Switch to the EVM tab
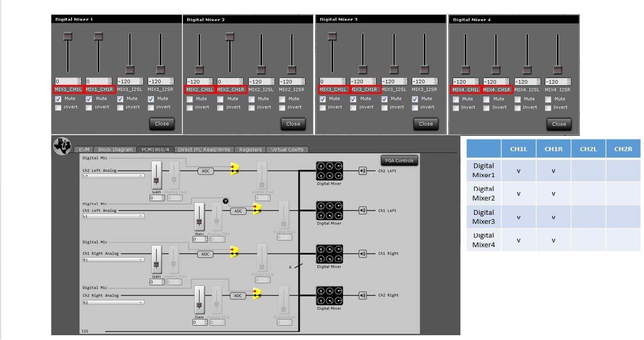This screenshot has width=644, height=340. [84, 150]
